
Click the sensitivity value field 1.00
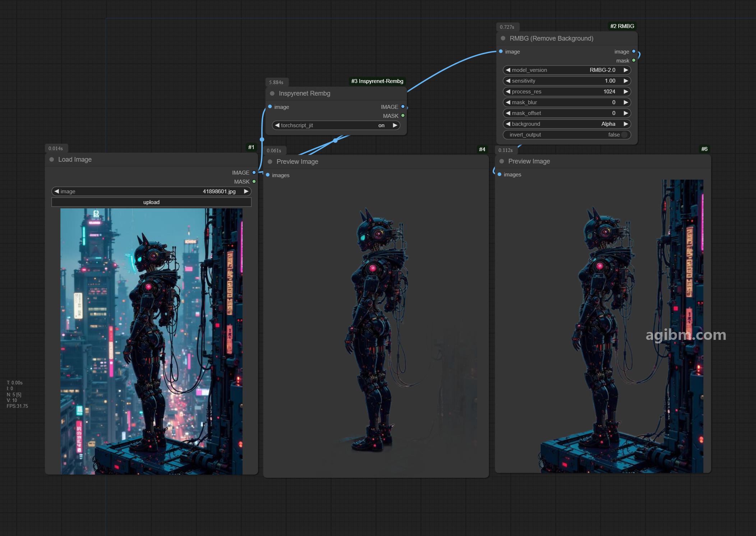567,81
